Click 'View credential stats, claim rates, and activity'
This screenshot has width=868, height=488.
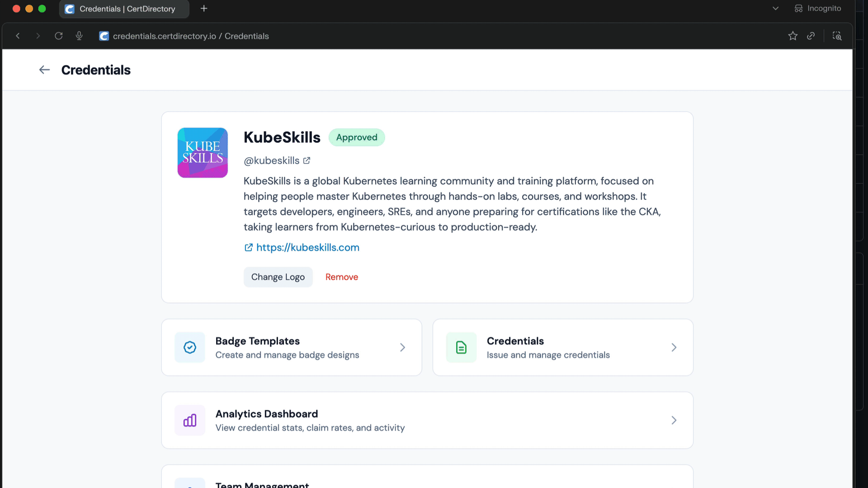click(310, 428)
